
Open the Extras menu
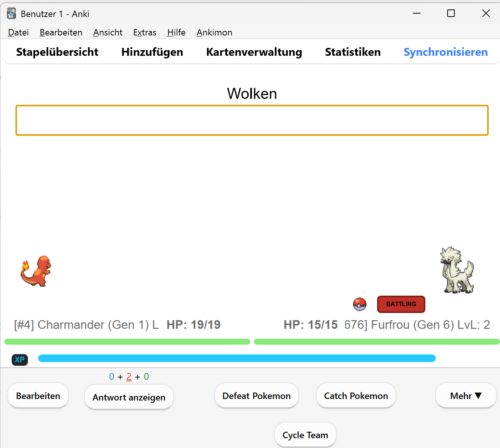tap(145, 32)
